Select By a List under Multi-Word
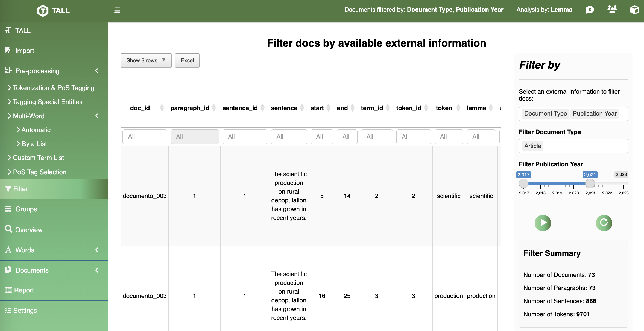The height and width of the screenshot is (331, 644). point(58,144)
